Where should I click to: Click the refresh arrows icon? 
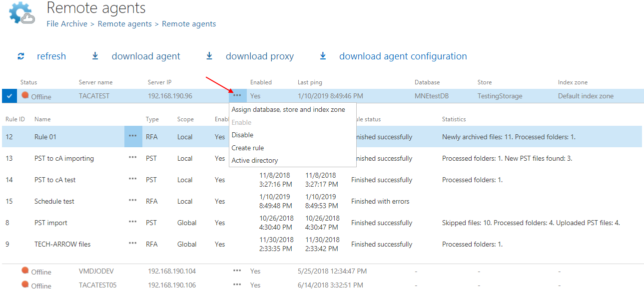pyautogui.click(x=21, y=56)
